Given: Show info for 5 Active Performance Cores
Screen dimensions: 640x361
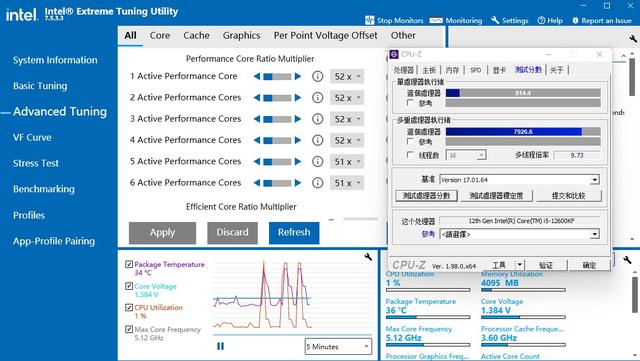Looking at the screenshot, I should pyautogui.click(x=318, y=161).
